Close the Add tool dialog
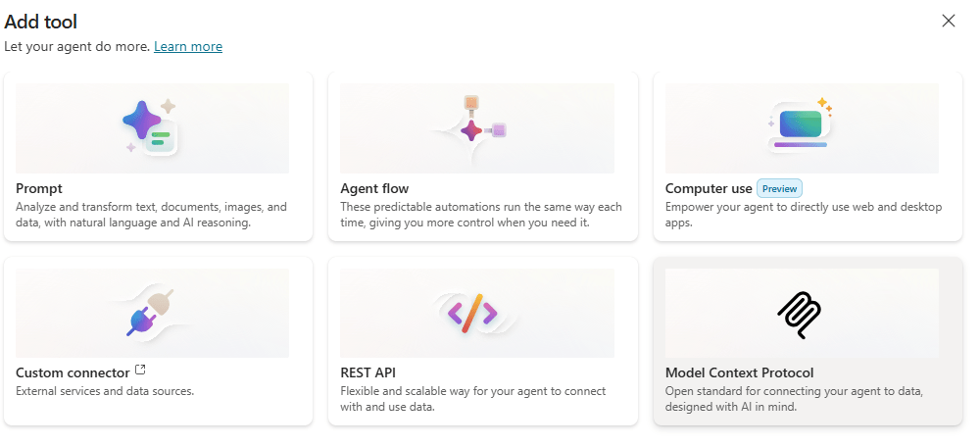The height and width of the screenshot is (446, 980). coord(948,21)
